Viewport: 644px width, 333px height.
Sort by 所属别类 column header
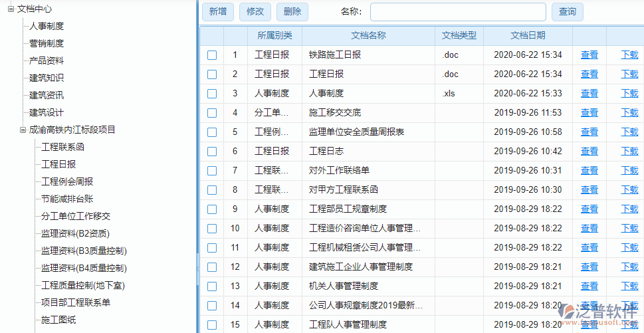tap(274, 36)
